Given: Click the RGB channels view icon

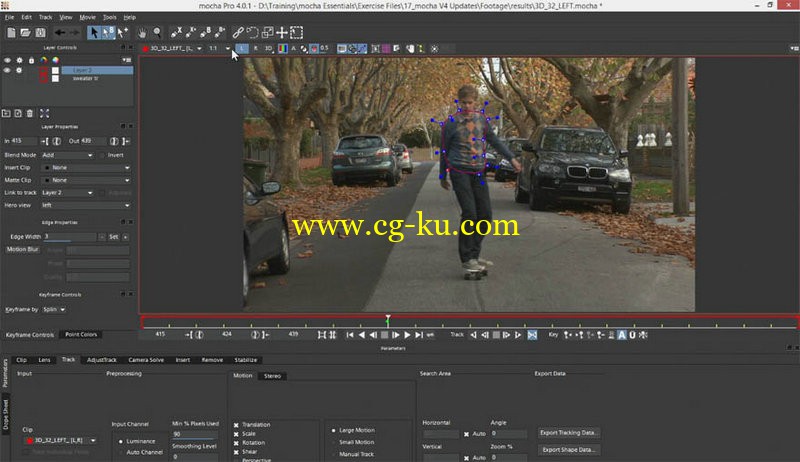Looking at the screenshot, I should (282, 48).
